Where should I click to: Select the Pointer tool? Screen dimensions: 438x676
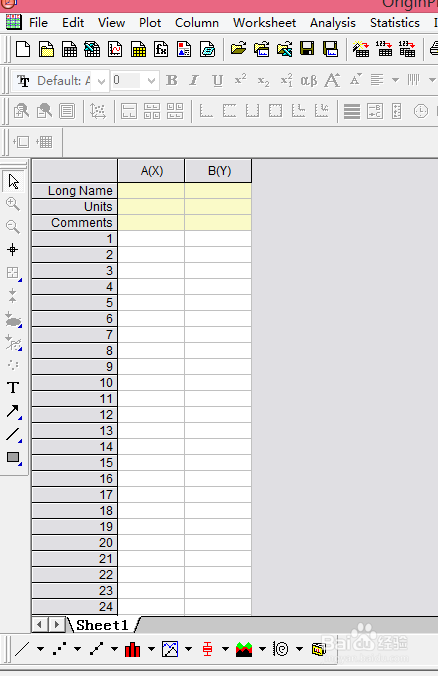click(x=13, y=182)
